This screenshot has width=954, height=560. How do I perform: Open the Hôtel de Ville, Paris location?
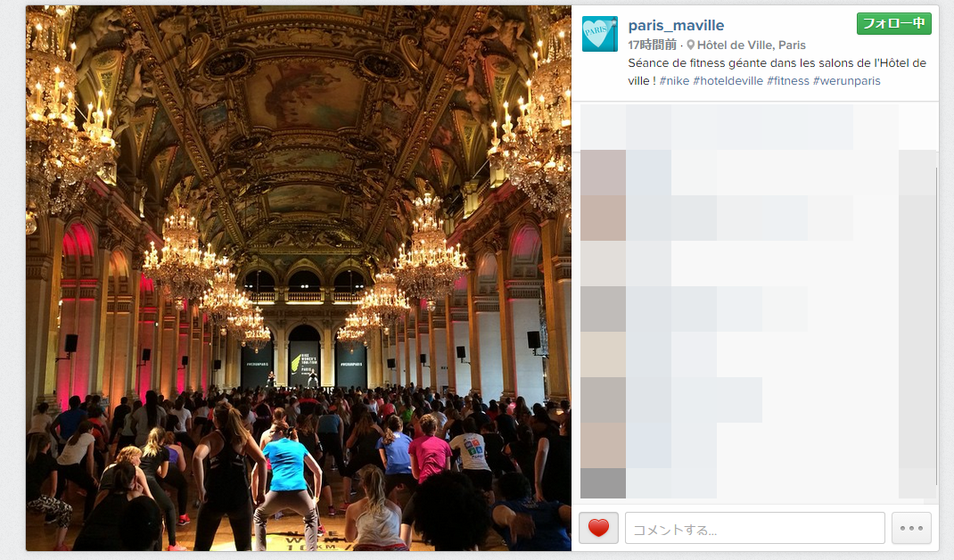(x=752, y=45)
